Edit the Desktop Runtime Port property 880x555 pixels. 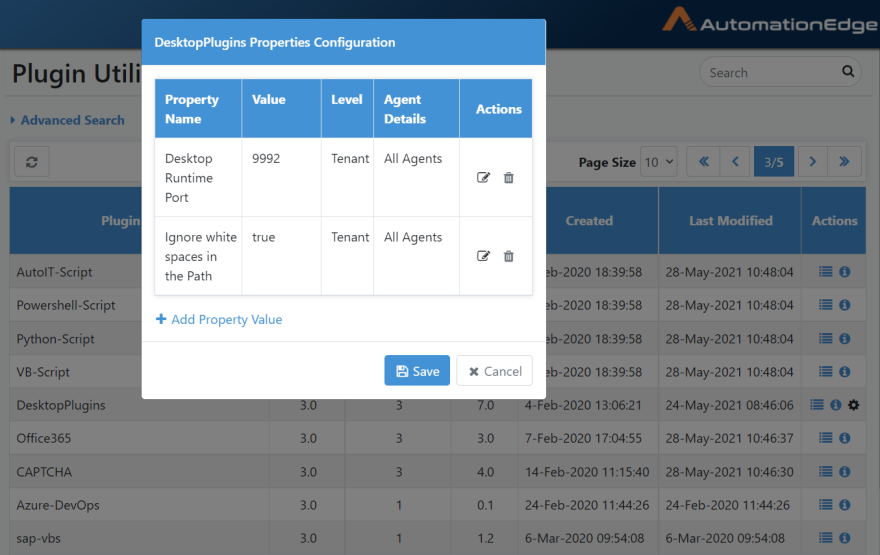point(483,178)
